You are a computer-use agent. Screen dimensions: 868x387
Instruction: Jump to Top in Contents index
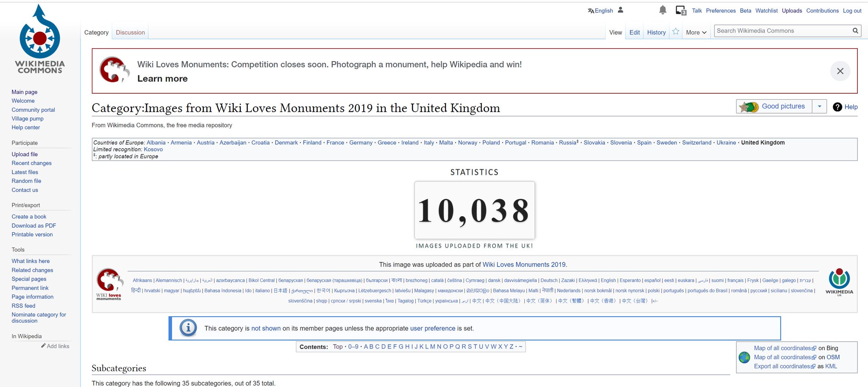[338, 347]
